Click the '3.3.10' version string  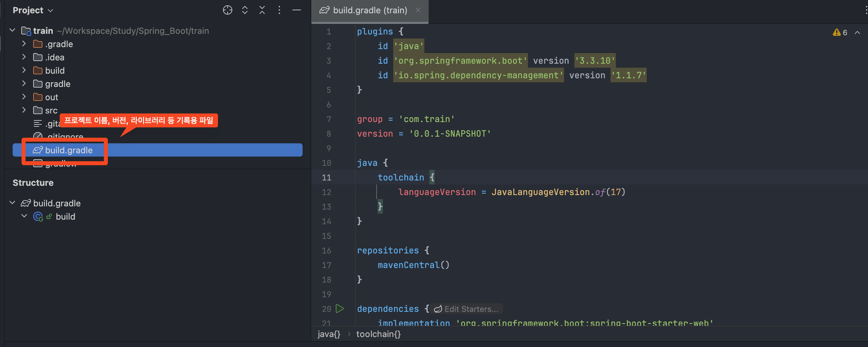(595, 61)
